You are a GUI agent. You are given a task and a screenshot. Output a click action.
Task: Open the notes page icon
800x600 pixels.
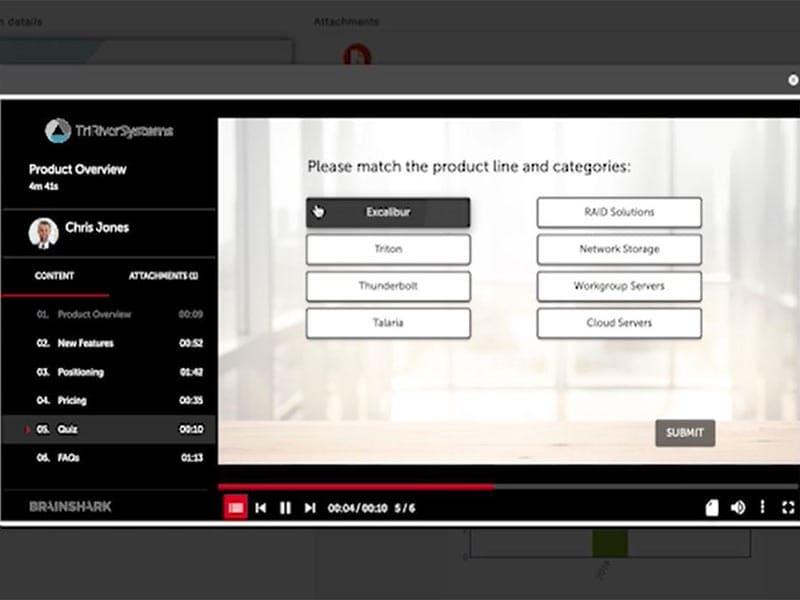712,508
